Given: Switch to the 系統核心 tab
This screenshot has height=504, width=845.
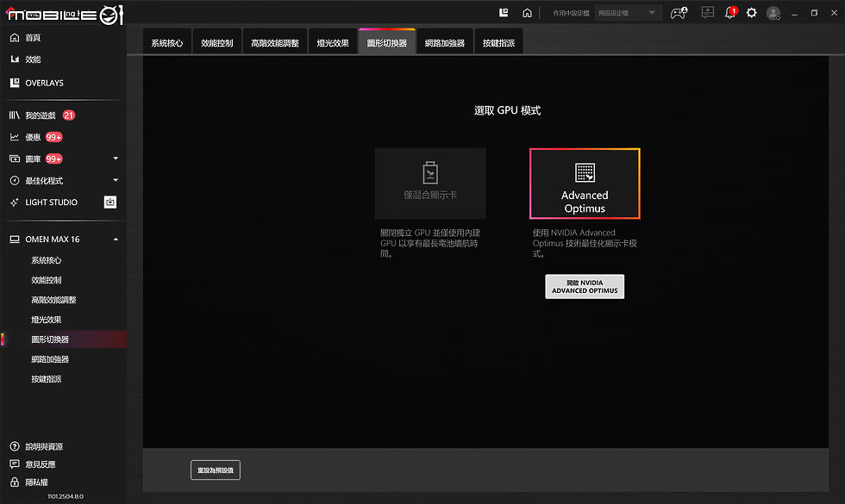Looking at the screenshot, I should (167, 42).
